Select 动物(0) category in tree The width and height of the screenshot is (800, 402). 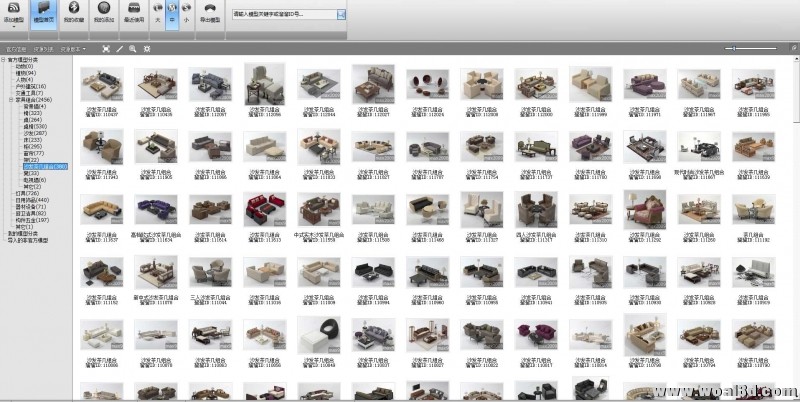coord(24,66)
